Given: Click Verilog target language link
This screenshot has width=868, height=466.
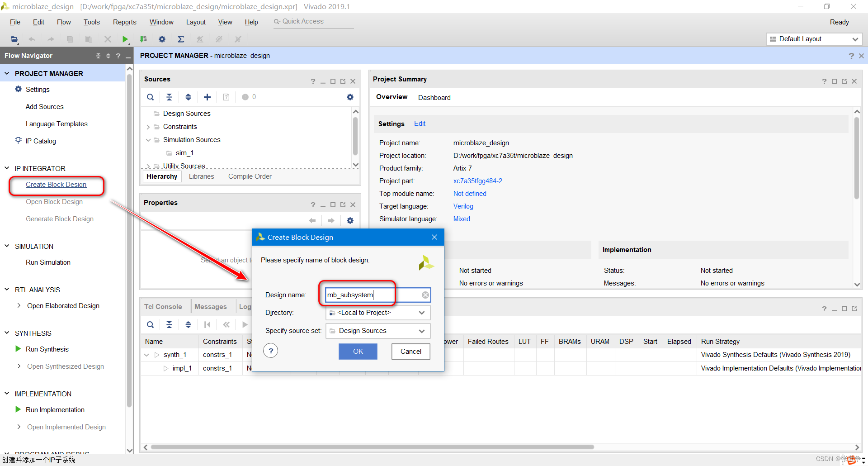Looking at the screenshot, I should pos(463,206).
